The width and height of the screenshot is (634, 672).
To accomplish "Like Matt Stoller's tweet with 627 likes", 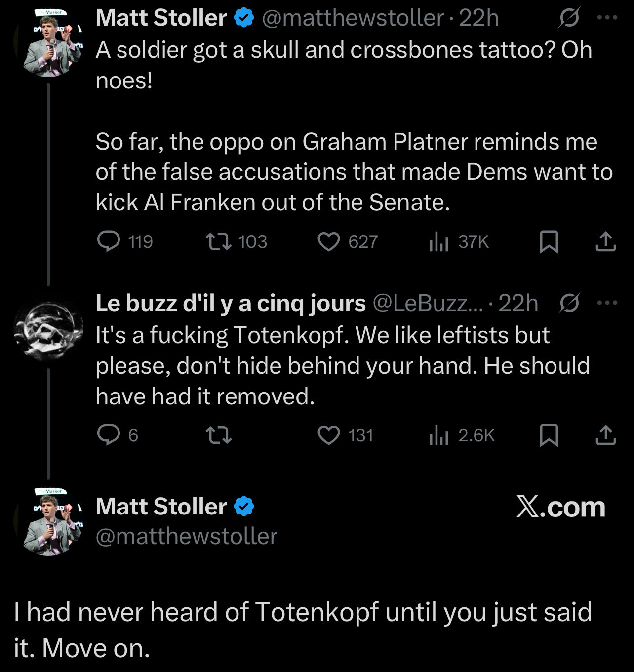I will pos(328,242).
